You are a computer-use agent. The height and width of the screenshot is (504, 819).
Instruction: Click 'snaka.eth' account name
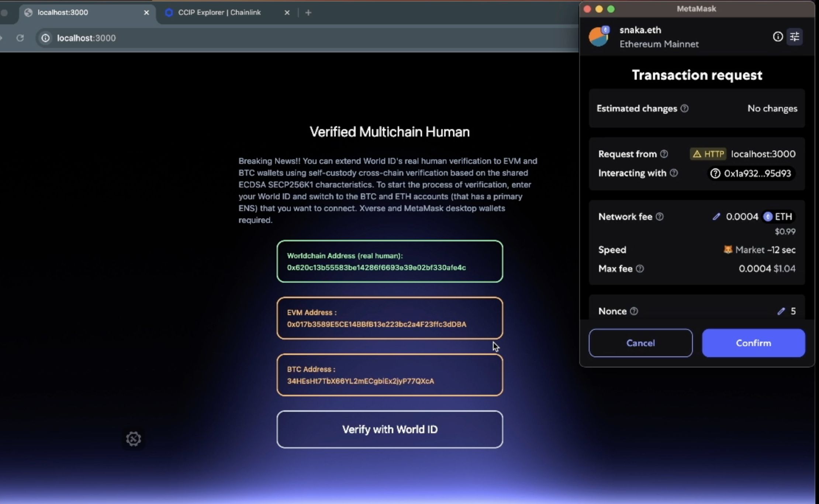coord(640,30)
